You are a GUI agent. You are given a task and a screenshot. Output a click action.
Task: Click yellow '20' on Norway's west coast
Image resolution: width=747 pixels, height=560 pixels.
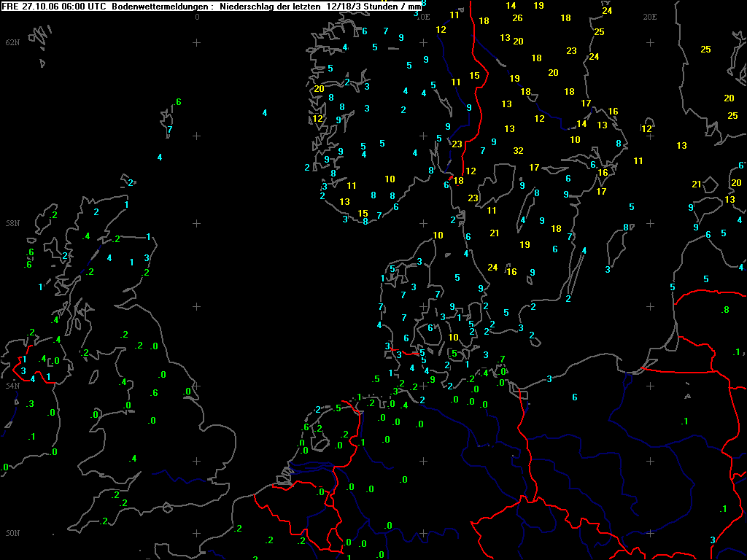[320, 88]
